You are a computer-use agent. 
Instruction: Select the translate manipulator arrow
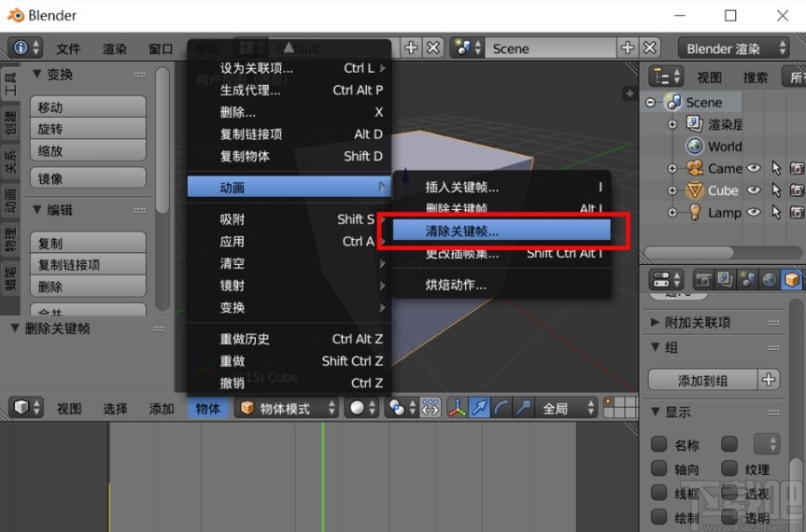point(478,408)
